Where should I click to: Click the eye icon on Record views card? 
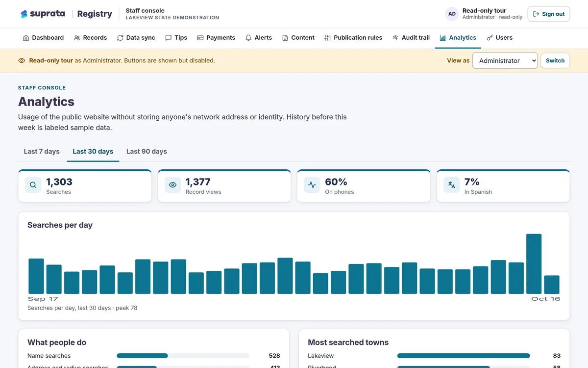click(172, 185)
